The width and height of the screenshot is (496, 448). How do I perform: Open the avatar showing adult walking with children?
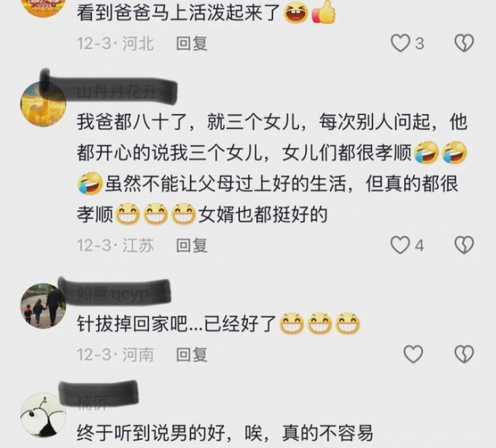43,306
